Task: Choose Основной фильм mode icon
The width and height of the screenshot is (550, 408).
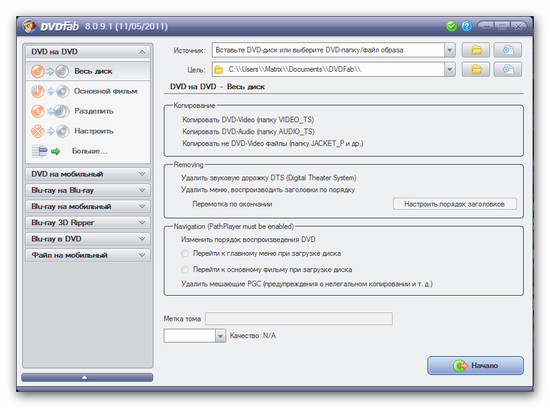Action: point(49,91)
